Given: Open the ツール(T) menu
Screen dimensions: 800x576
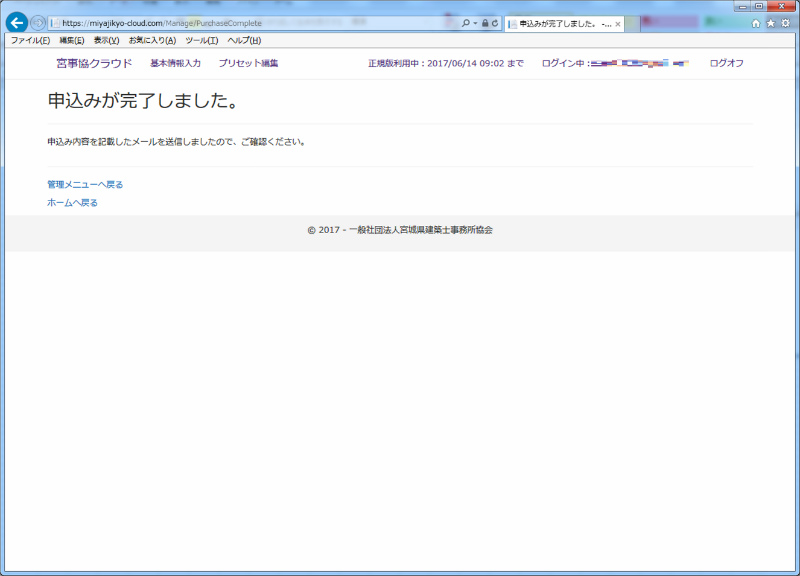Looking at the screenshot, I should point(202,40).
